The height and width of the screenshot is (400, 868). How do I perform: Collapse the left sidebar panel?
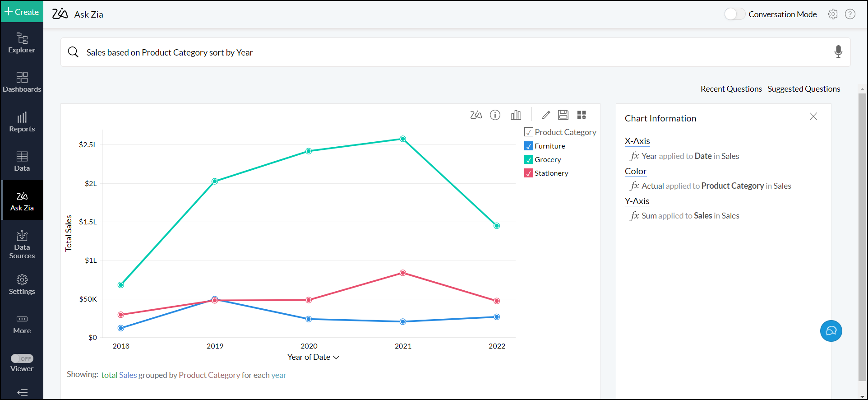point(22,392)
